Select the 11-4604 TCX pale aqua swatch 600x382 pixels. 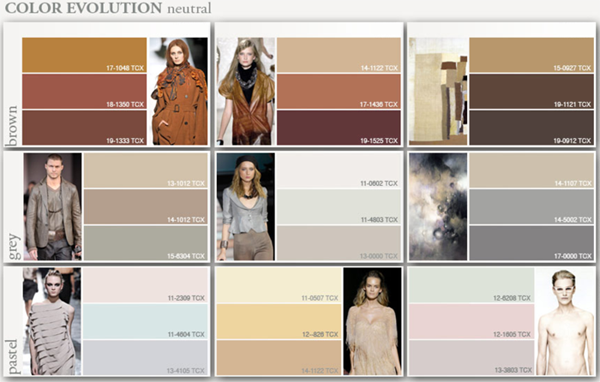click(145, 322)
